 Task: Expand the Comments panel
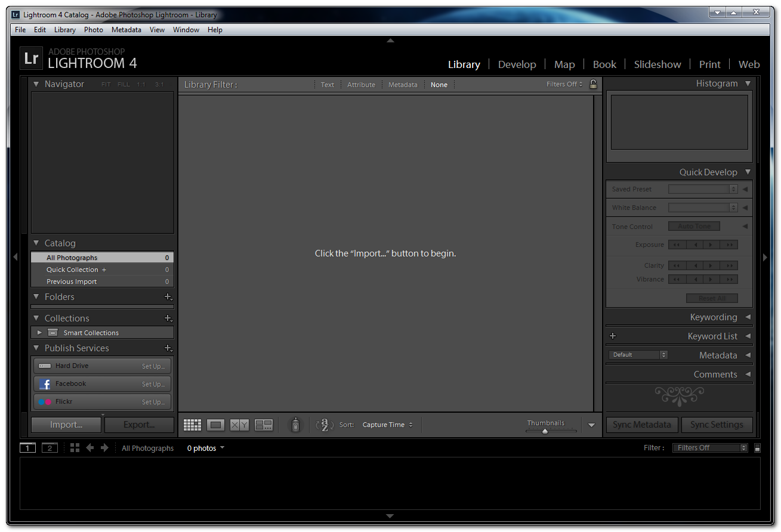748,374
